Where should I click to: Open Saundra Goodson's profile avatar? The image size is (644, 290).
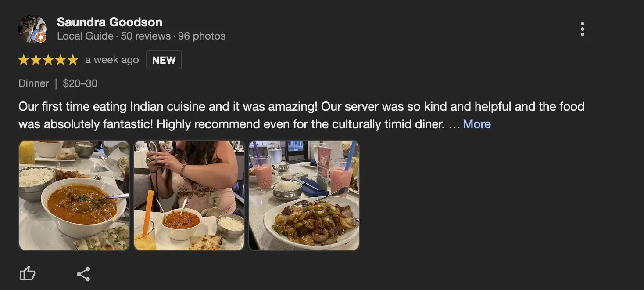coord(32,29)
